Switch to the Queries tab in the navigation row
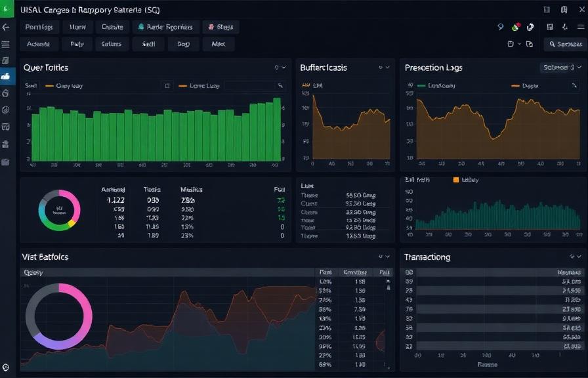The image size is (588, 378). 112,27
